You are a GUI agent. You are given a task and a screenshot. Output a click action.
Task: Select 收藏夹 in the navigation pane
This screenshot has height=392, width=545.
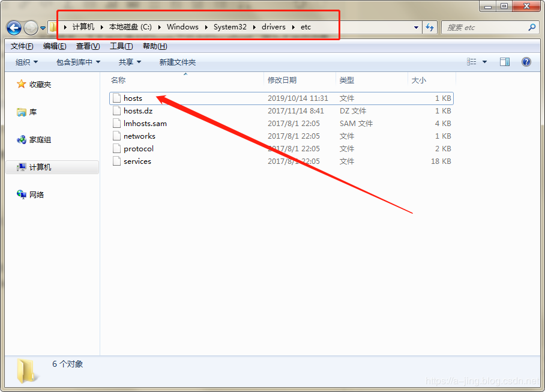point(40,85)
